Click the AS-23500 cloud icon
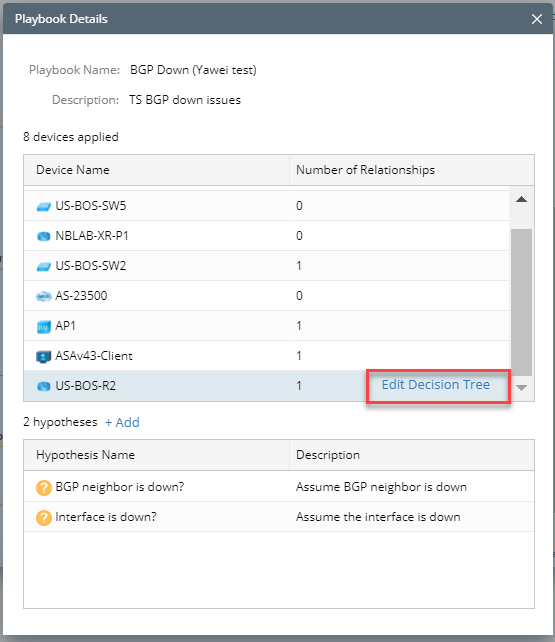 [44, 296]
